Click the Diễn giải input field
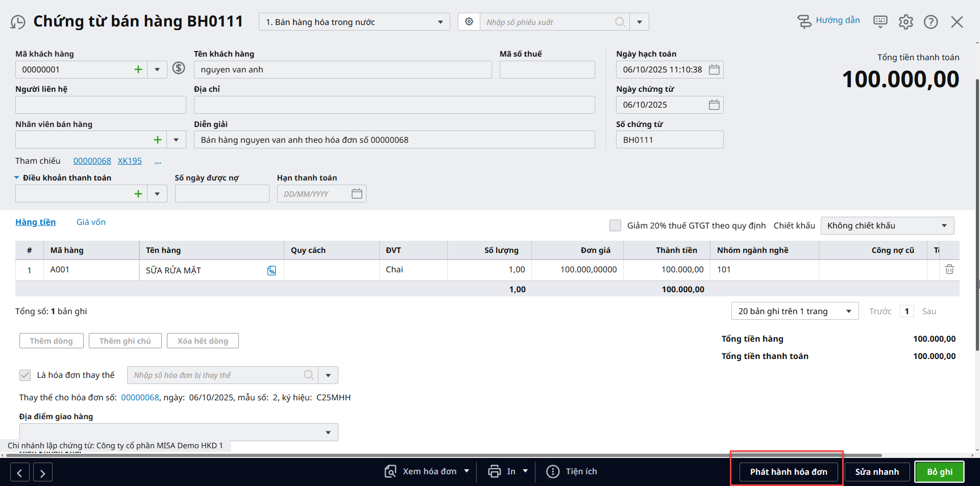 (394, 140)
